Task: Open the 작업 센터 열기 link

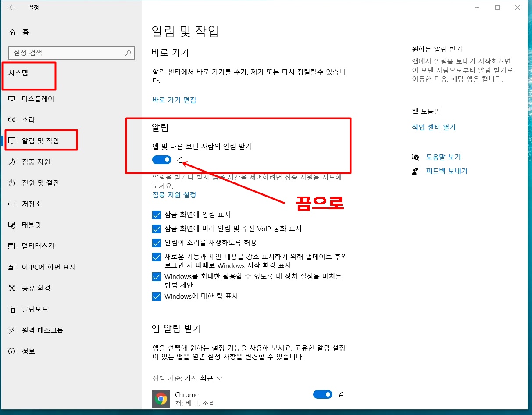Action: [x=434, y=127]
